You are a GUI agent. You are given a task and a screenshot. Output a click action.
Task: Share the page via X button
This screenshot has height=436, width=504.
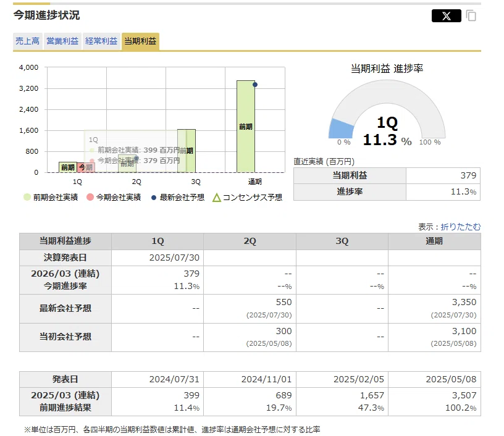coord(446,15)
